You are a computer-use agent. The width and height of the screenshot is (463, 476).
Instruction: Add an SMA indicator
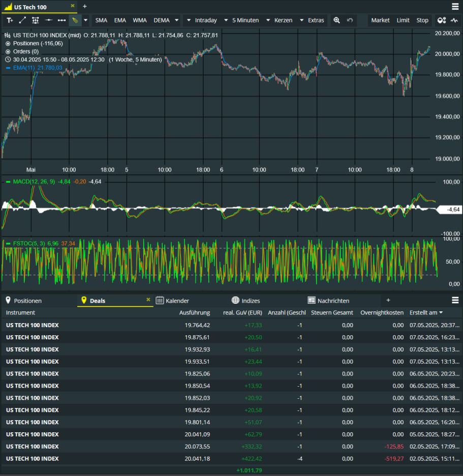(x=101, y=20)
